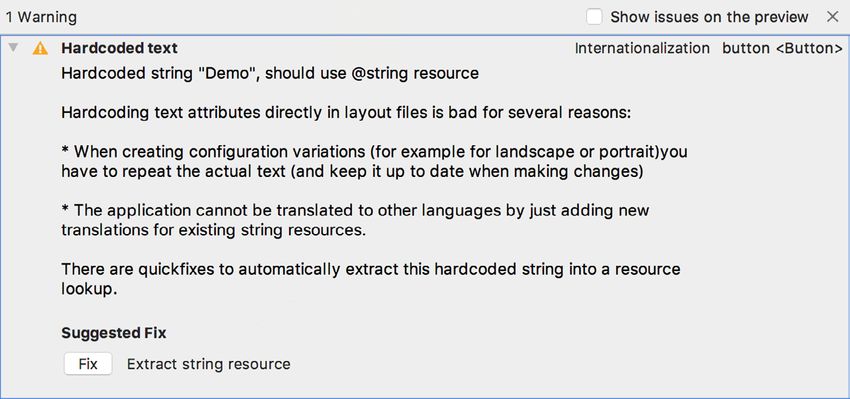The width and height of the screenshot is (850, 399).
Task: Click the Extract string resource description
Action: coord(209,364)
